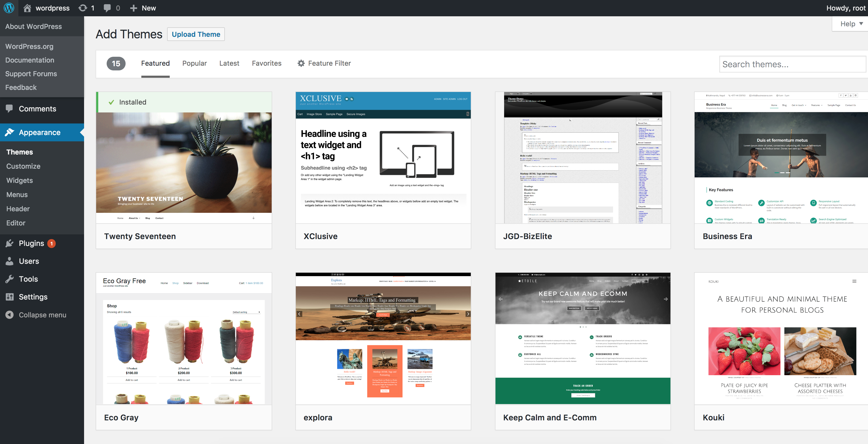868x444 pixels.
Task: Collapse the admin sidebar menu
Action: point(9,315)
